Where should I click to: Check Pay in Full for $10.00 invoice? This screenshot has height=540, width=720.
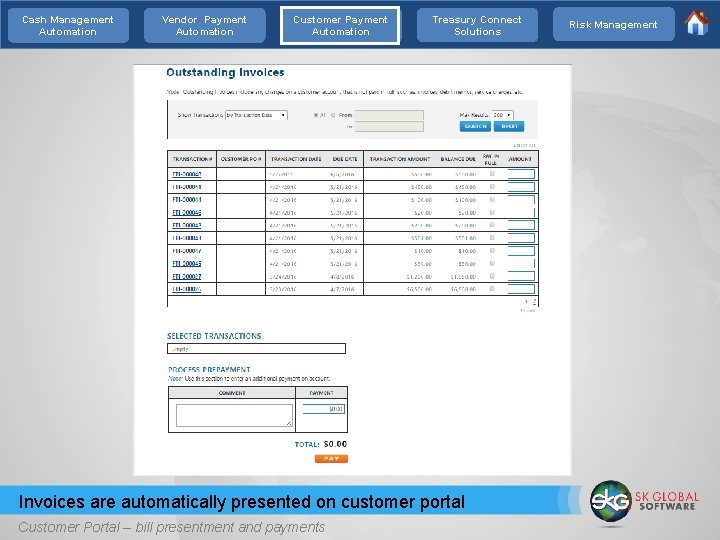tap(492, 251)
